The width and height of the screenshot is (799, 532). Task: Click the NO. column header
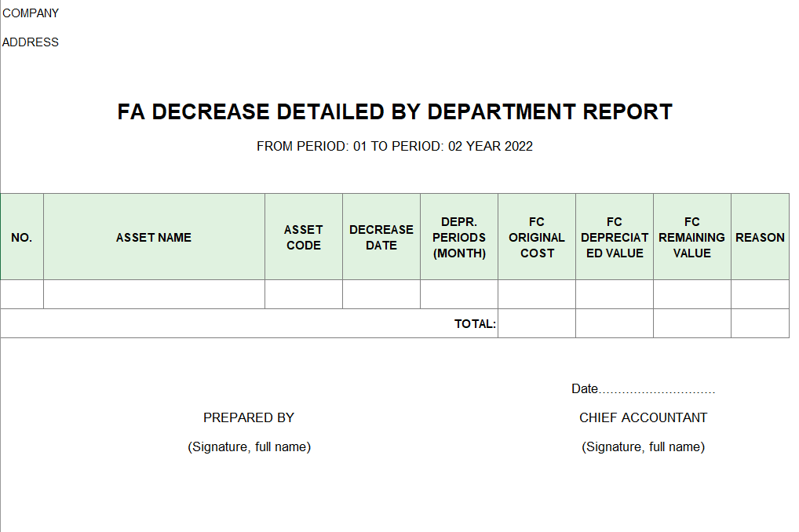[22, 238]
